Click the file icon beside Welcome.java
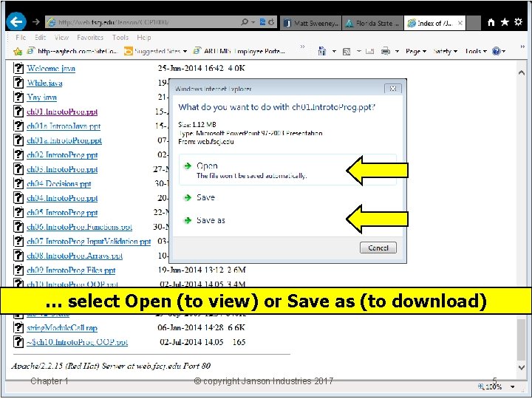Viewport: 532px width, 399px height. click(x=18, y=68)
